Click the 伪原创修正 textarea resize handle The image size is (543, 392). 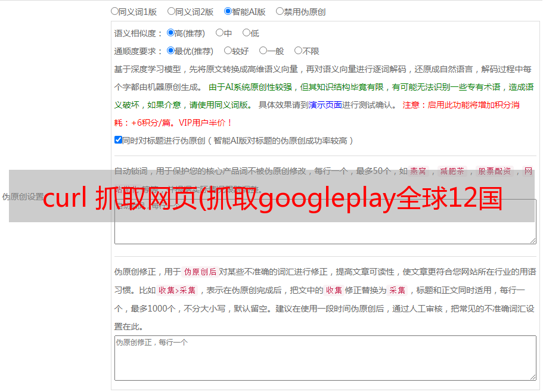[x=532, y=377]
